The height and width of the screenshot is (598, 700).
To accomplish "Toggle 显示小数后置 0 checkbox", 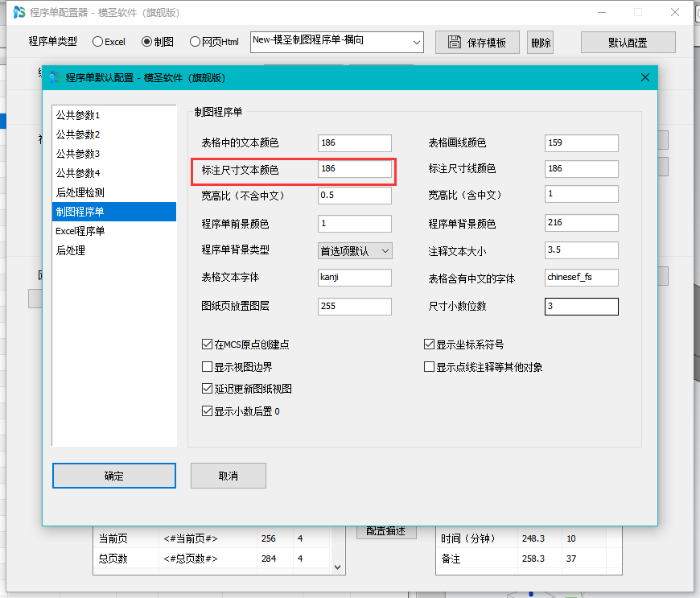I will (x=207, y=411).
